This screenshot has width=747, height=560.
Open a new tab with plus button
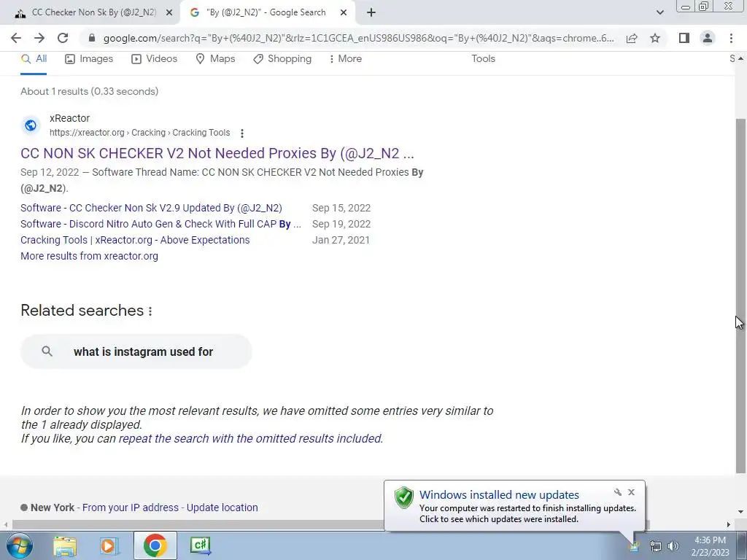coord(371,13)
